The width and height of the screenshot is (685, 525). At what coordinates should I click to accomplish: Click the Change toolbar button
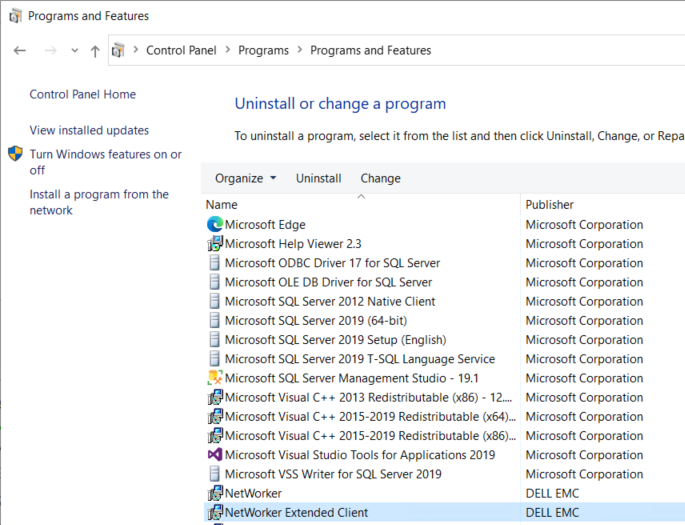click(x=380, y=179)
